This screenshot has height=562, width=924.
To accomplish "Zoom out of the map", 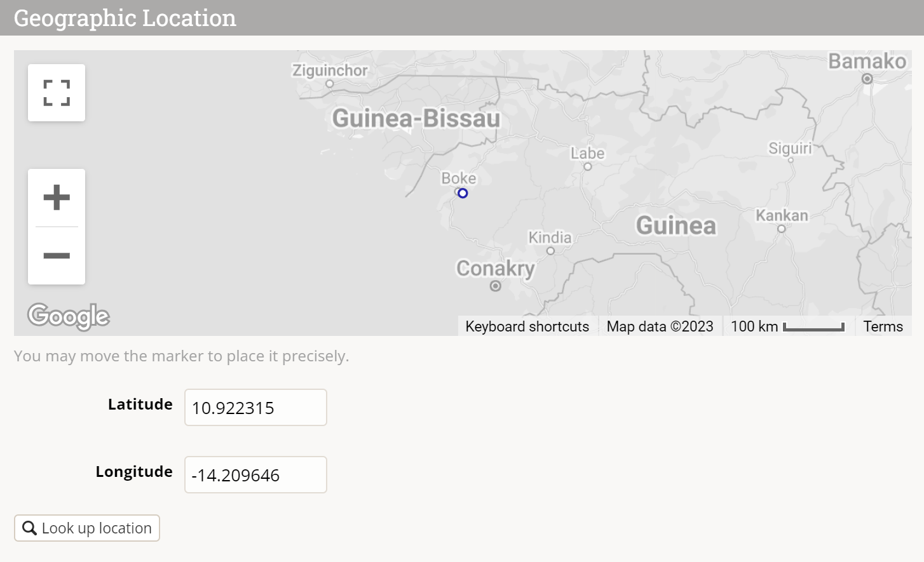I will click(57, 256).
